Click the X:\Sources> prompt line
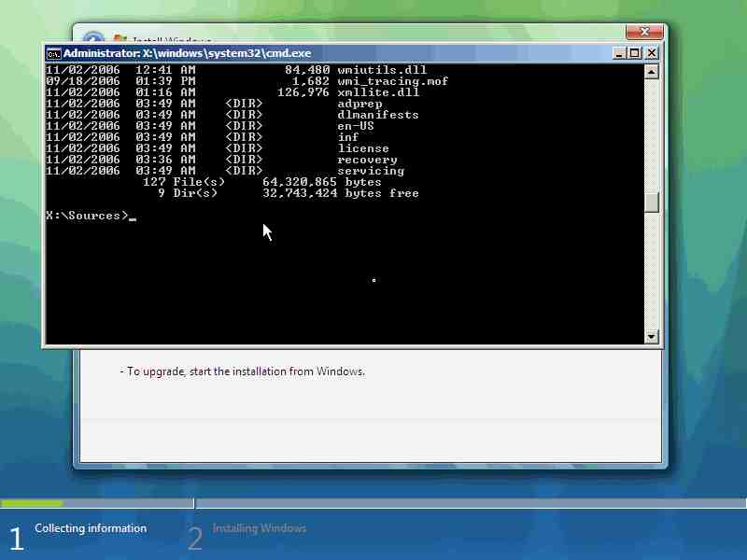This screenshot has height=560, width=747. [x=91, y=216]
